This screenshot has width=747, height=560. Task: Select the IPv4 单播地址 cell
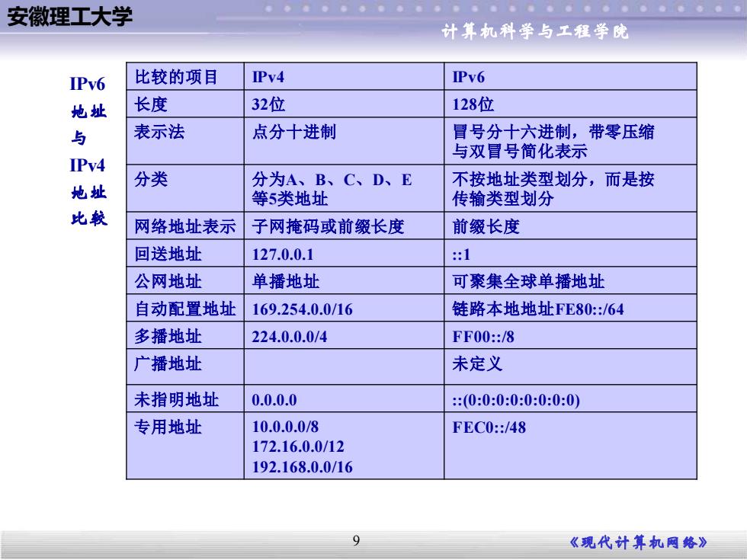[344, 280]
